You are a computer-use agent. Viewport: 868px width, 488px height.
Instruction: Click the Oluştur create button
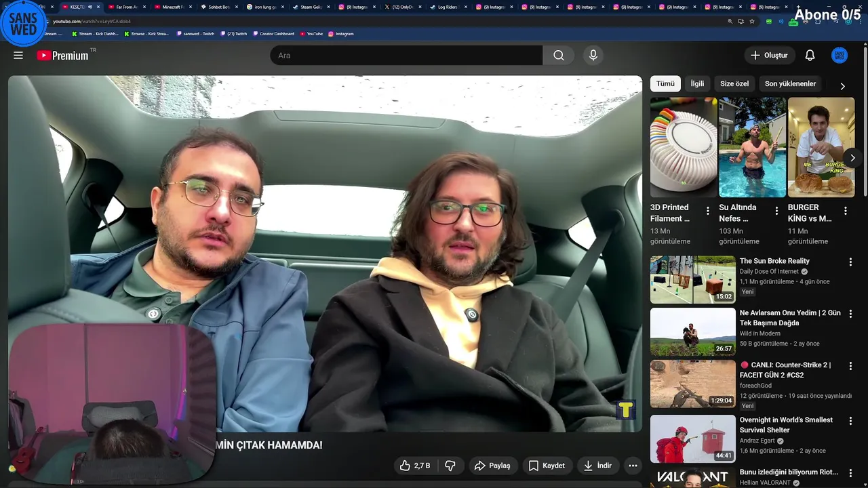pos(769,56)
